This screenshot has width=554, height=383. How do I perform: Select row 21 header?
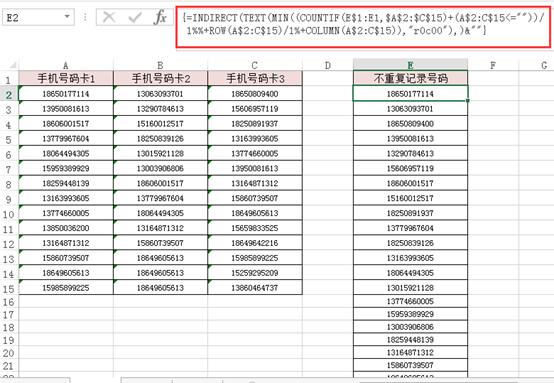(x=8, y=366)
